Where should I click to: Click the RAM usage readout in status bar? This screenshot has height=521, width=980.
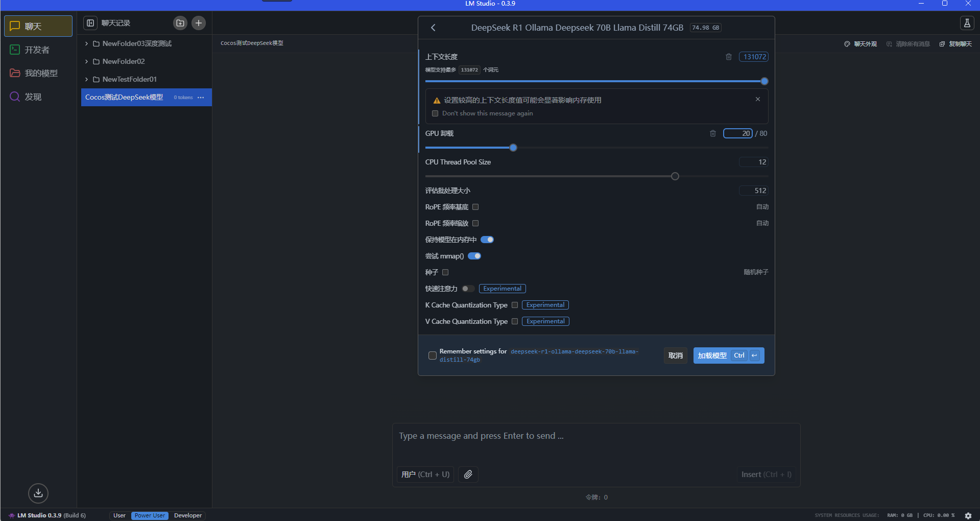[x=900, y=515]
